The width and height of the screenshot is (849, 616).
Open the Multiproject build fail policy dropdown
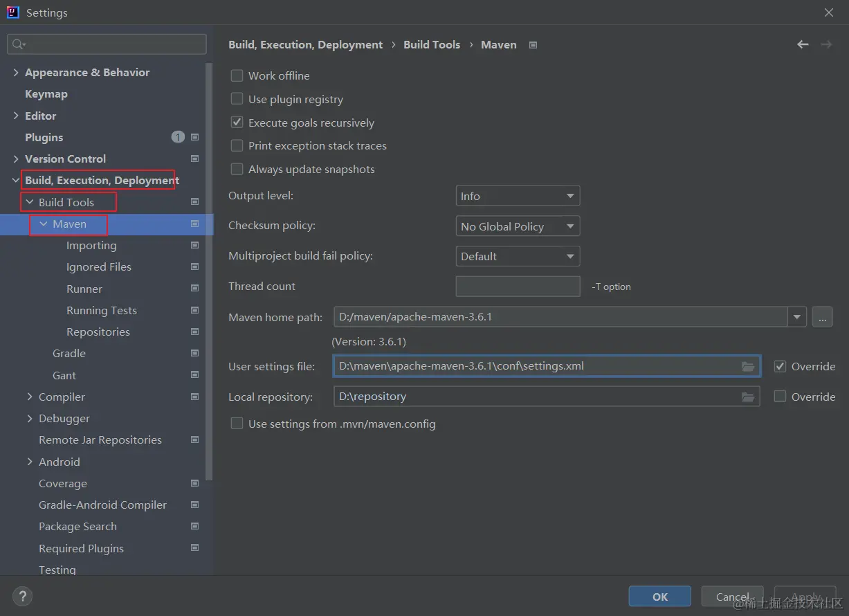coord(518,256)
